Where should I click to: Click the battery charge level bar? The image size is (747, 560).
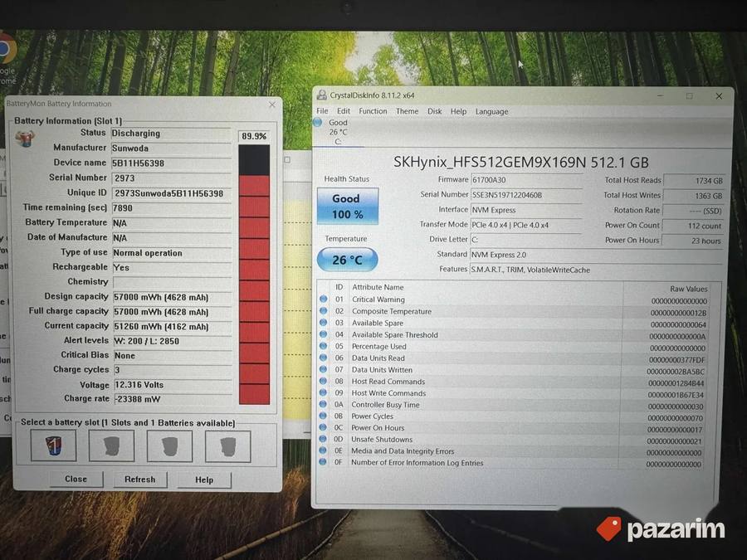(254, 275)
